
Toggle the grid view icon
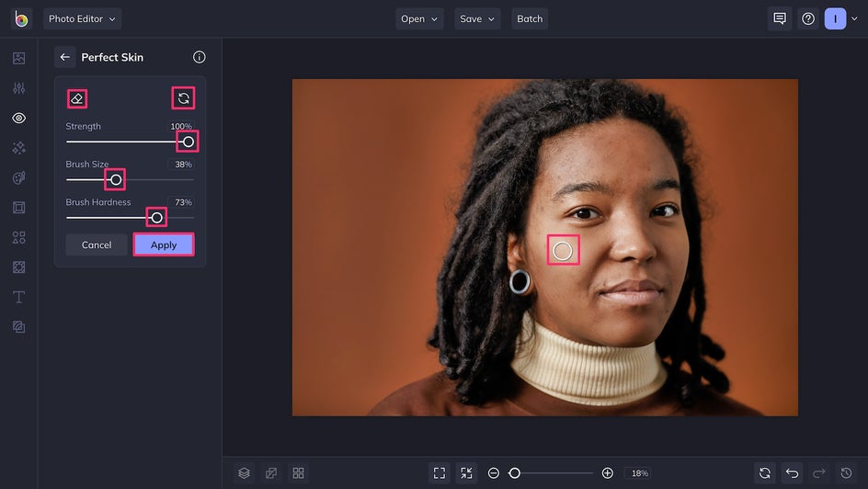pyautogui.click(x=298, y=473)
